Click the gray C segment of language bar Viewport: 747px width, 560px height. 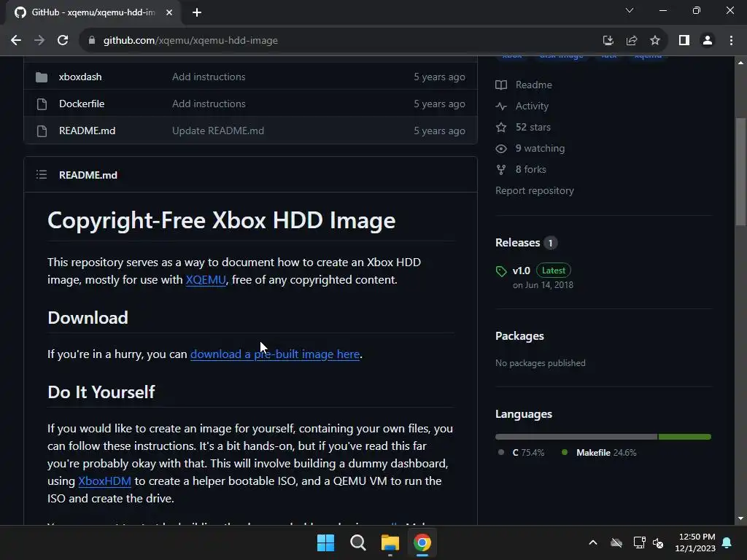point(576,437)
